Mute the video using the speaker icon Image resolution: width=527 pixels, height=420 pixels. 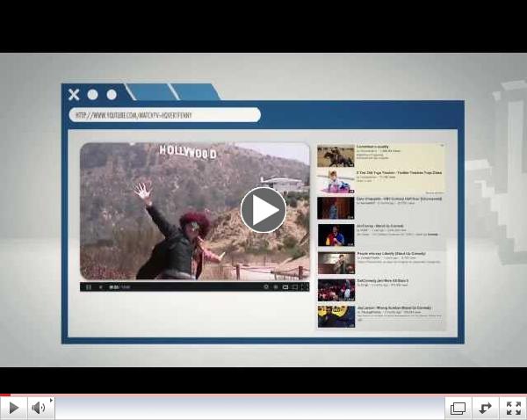tap(39, 408)
